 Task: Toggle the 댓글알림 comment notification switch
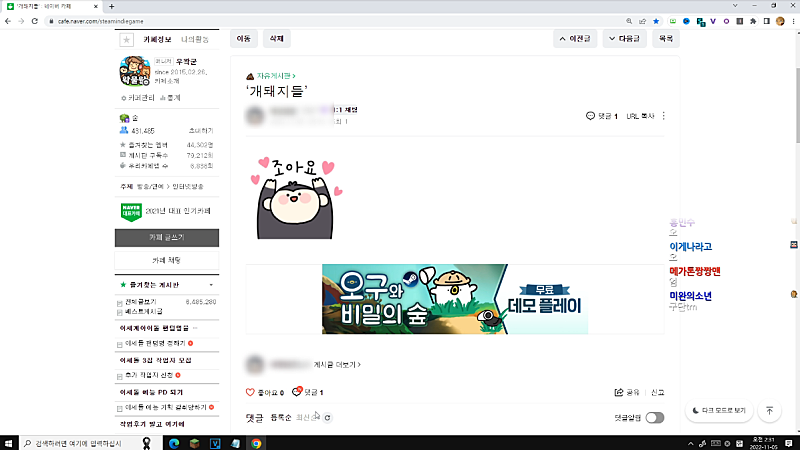(655, 417)
